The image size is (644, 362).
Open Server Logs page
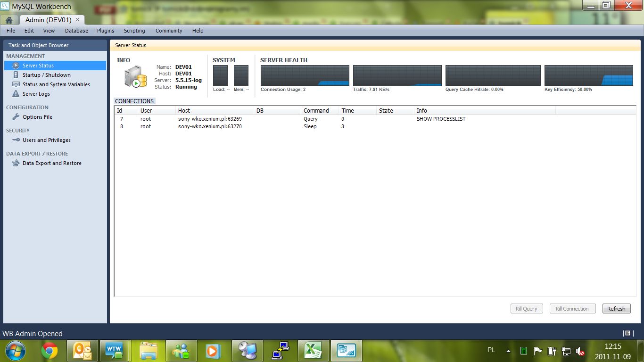(x=36, y=94)
